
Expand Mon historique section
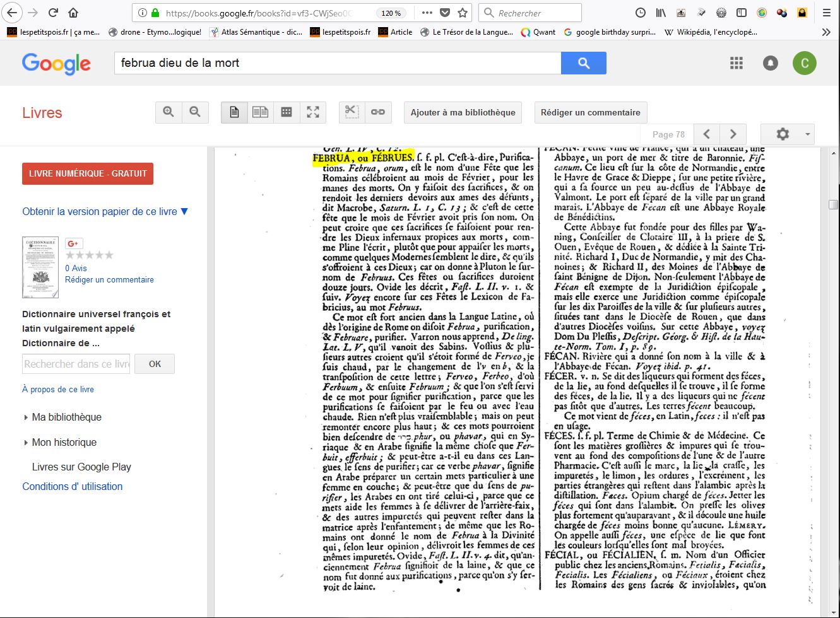[x=64, y=442]
